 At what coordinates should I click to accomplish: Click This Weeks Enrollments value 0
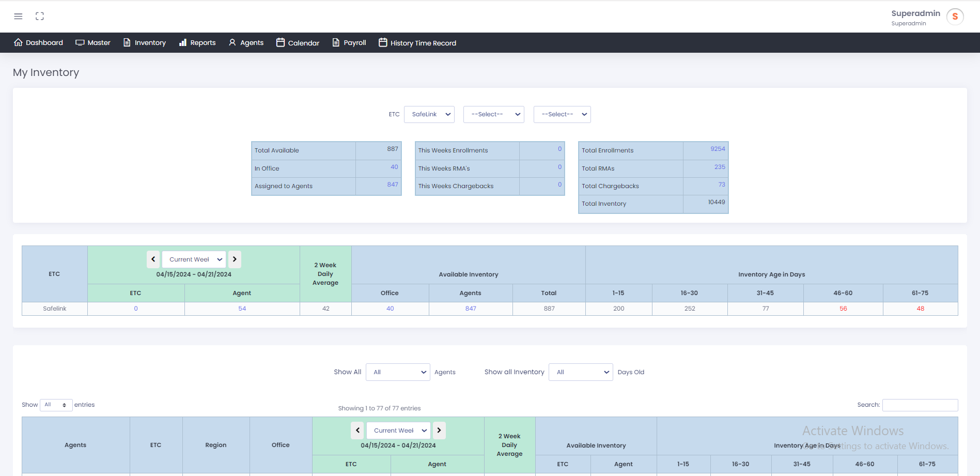click(559, 149)
